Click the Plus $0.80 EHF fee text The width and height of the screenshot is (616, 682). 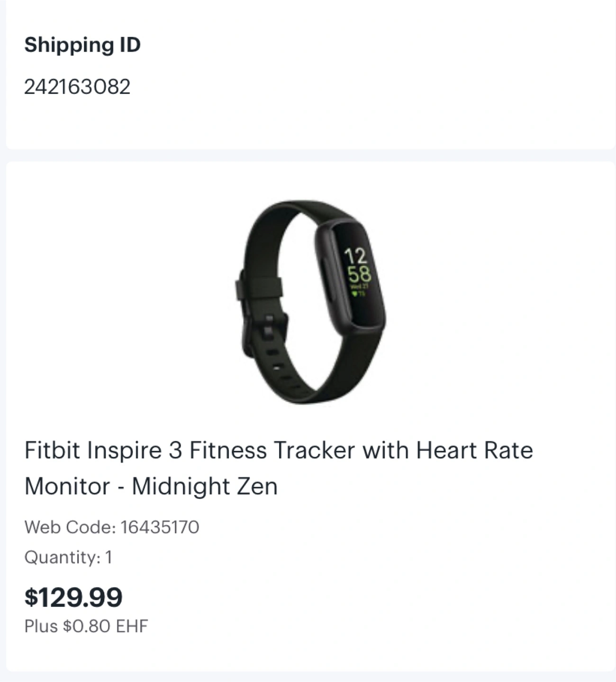[86, 626]
